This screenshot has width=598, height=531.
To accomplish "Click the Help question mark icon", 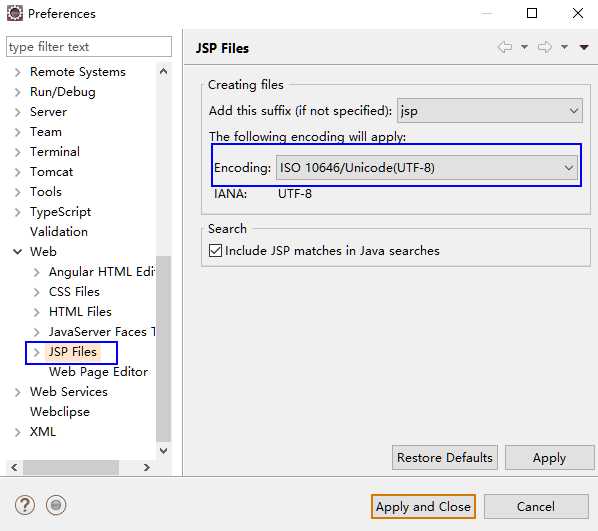I will [25, 505].
